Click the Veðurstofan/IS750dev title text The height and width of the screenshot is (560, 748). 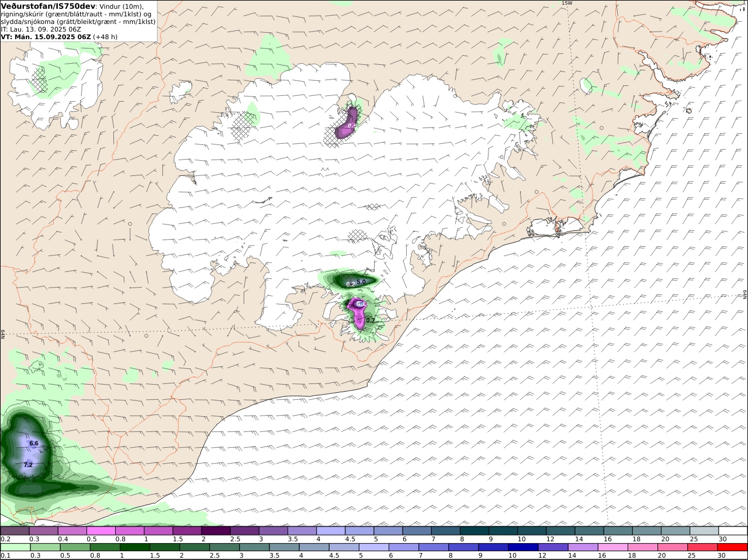click(48, 6)
